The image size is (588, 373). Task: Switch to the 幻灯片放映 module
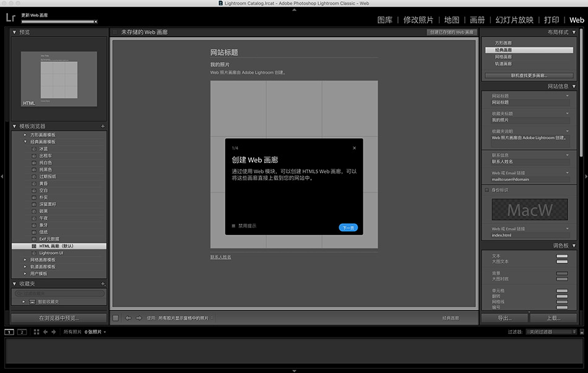(514, 20)
